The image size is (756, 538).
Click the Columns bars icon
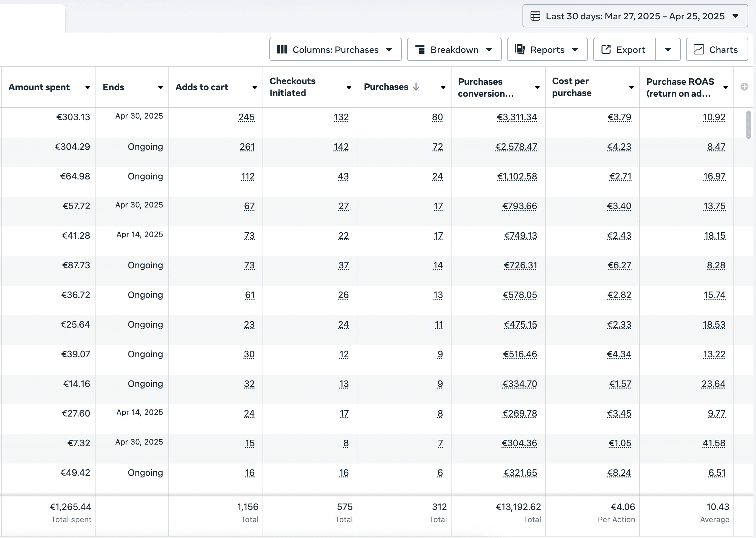pyautogui.click(x=282, y=49)
